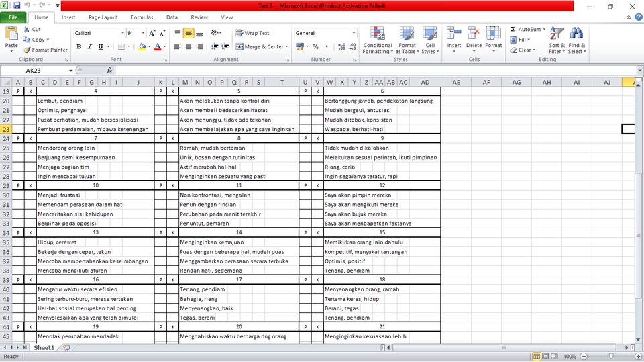Screen dimensions: 644x362
Task: Switch to Page Break Preview in status bar
Action: point(555,356)
